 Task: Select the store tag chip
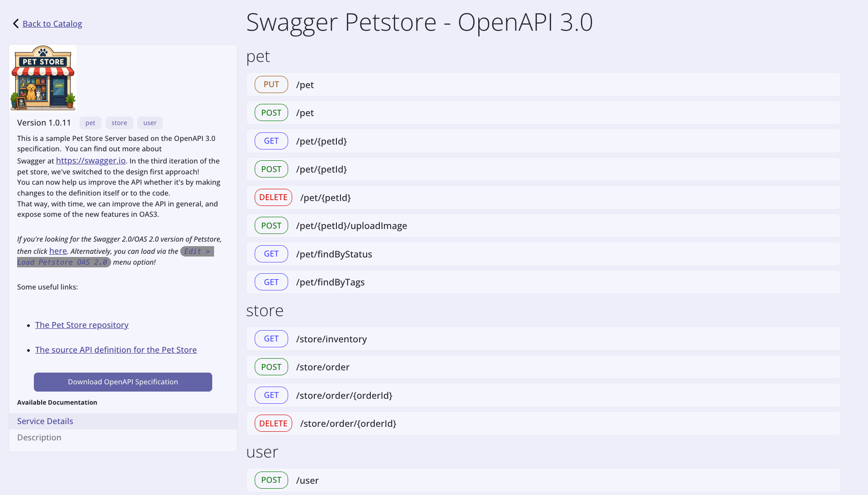click(119, 123)
